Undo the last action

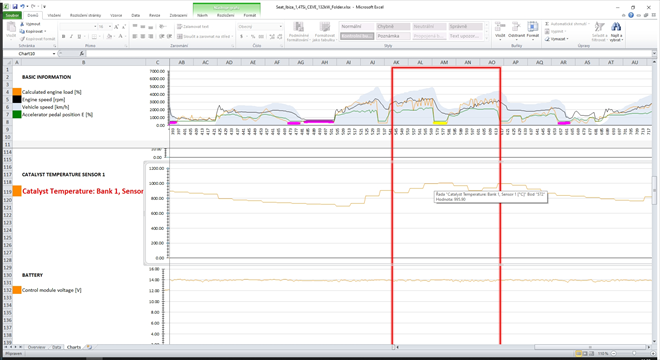click(x=23, y=7)
